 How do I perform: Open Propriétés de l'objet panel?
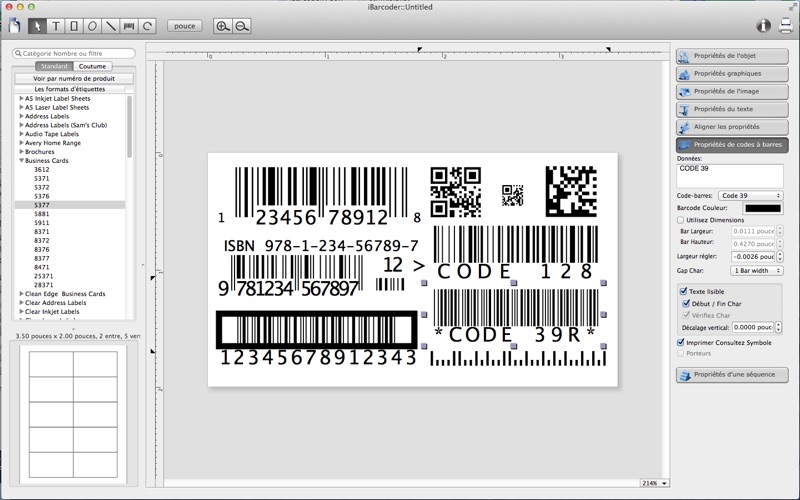pyautogui.click(x=732, y=56)
